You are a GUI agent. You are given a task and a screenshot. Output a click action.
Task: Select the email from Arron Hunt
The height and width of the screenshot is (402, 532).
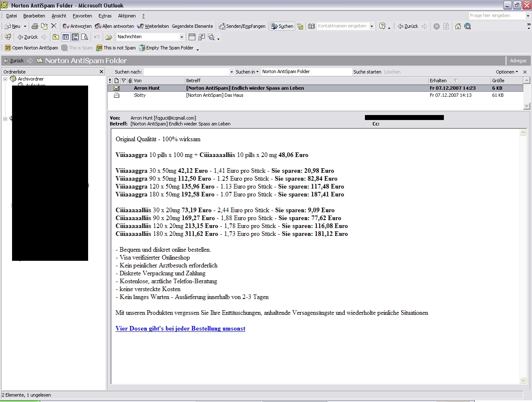315,88
